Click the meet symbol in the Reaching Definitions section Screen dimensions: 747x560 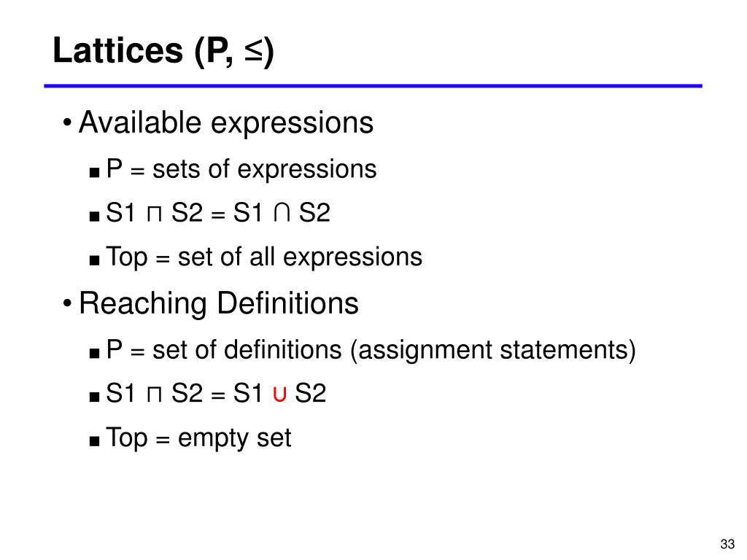pos(155,394)
